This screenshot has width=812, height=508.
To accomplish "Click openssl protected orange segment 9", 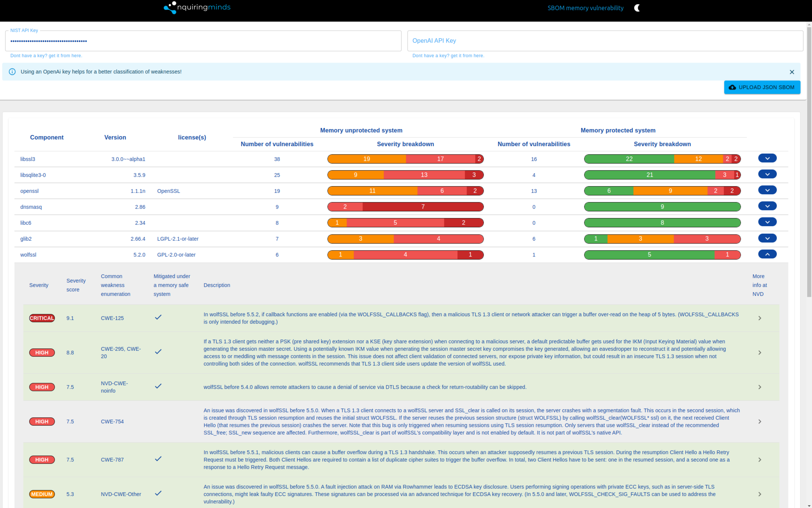I will 670,191.
